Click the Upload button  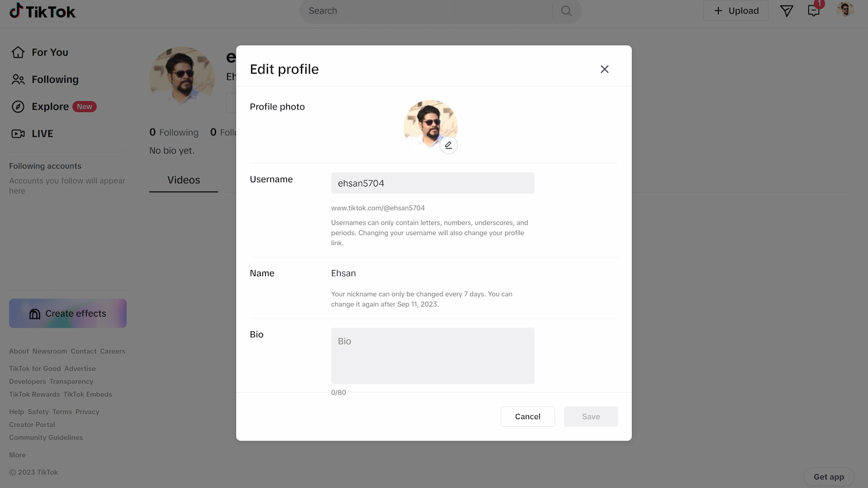(x=736, y=11)
